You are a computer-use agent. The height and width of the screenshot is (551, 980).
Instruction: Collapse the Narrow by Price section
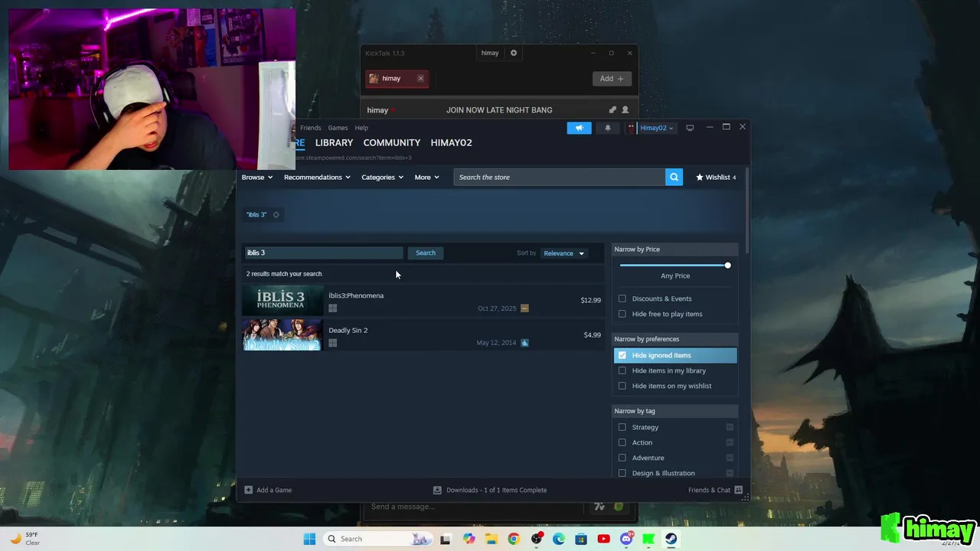coord(675,249)
